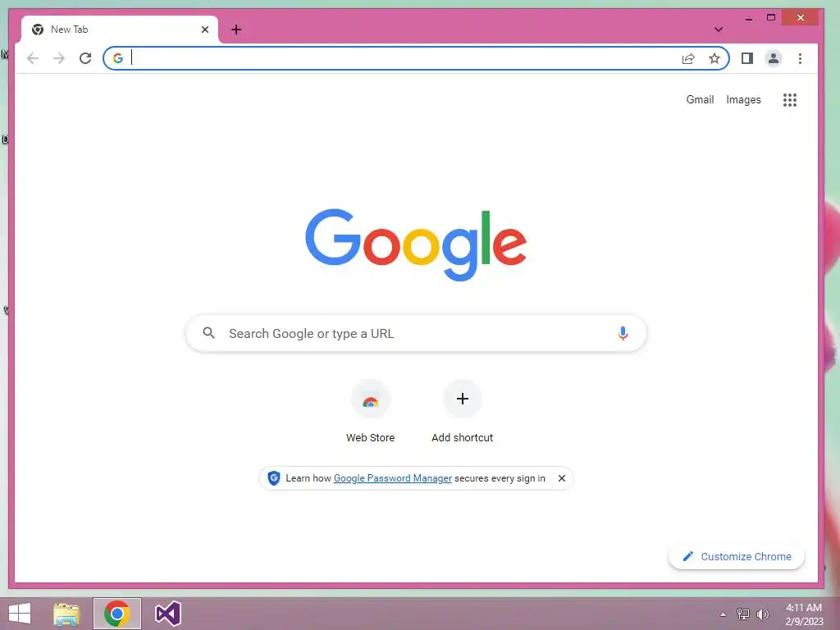Share this page icon in address bar
Screen dimensions: 840x630
688,58
